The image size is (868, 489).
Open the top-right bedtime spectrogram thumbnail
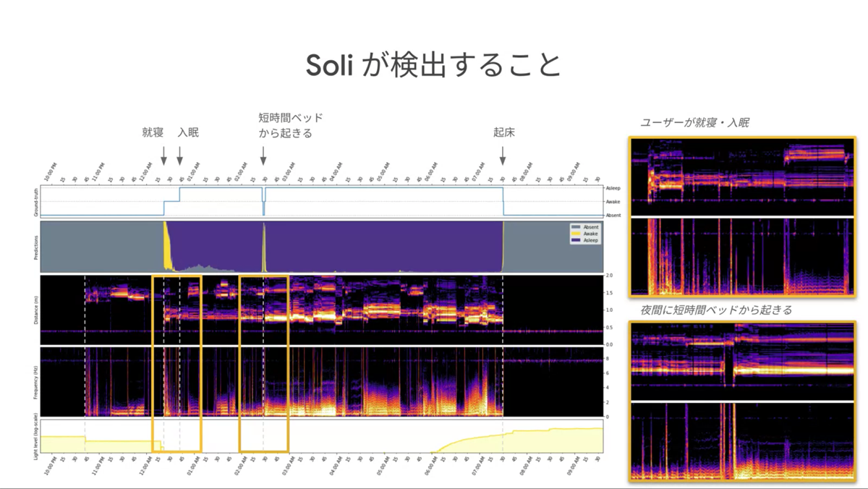743,216
